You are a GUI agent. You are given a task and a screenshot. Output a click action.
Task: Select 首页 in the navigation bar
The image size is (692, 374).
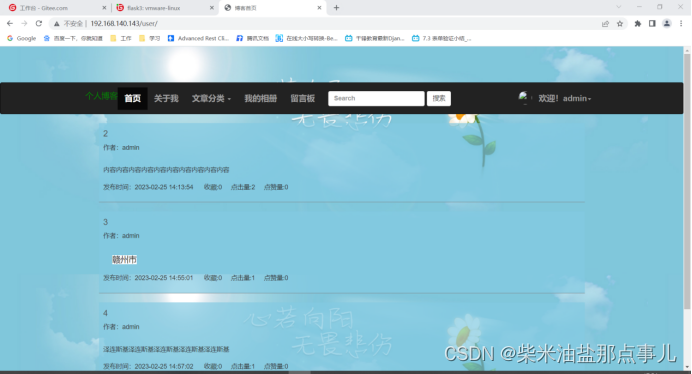[132, 98]
